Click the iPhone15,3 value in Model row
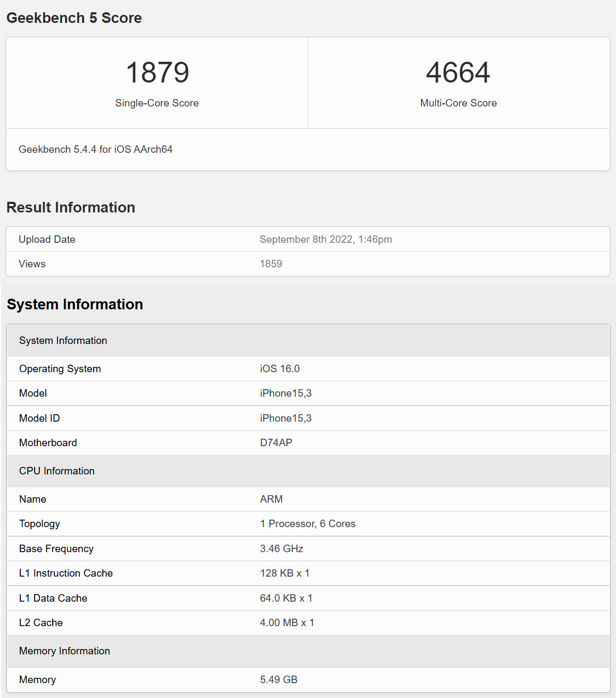 285,393
